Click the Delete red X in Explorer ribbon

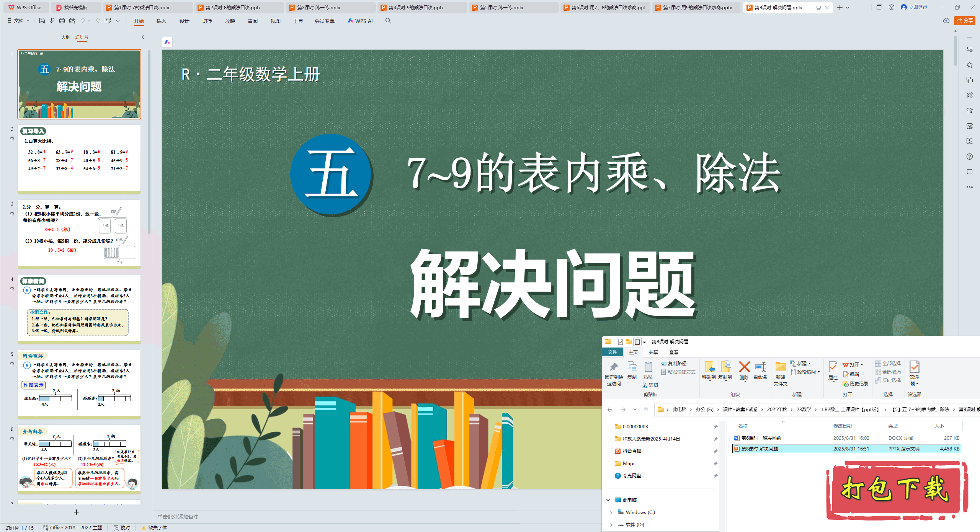pos(744,367)
